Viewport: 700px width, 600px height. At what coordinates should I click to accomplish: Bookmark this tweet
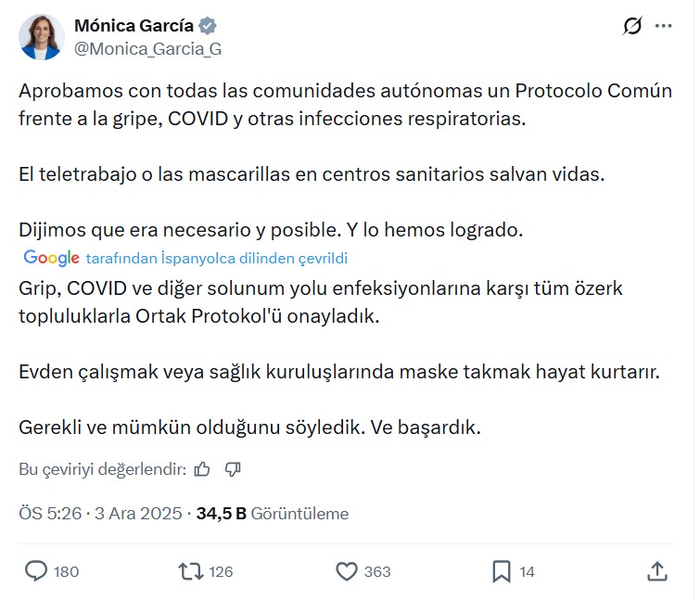coord(501,571)
